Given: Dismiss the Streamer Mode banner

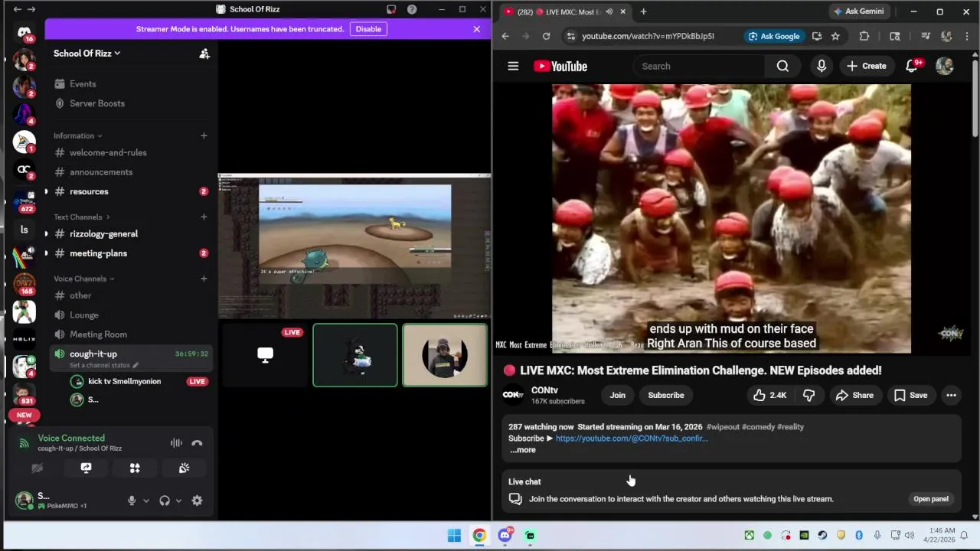Looking at the screenshot, I should coord(476,29).
